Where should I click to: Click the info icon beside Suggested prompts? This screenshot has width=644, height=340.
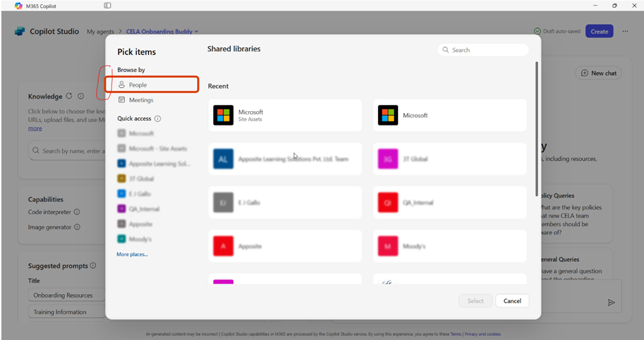pyautogui.click(x=93, y=265)
